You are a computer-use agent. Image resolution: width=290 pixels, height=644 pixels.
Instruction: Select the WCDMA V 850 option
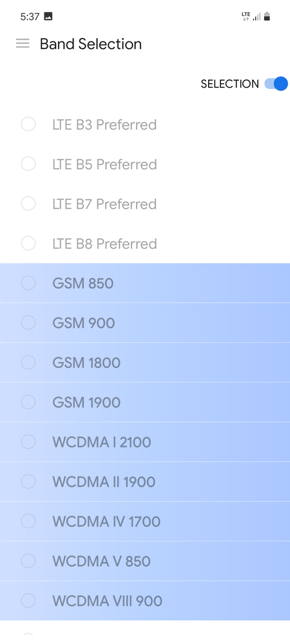(x=145, y=561)
